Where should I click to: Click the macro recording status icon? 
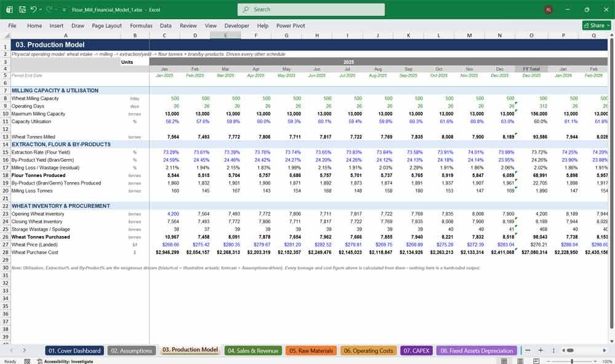(27, 362)
